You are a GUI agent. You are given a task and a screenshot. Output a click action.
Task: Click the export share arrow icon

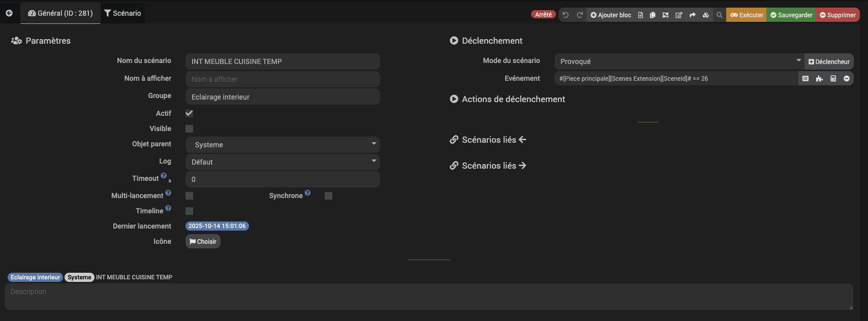pos(692,15)
